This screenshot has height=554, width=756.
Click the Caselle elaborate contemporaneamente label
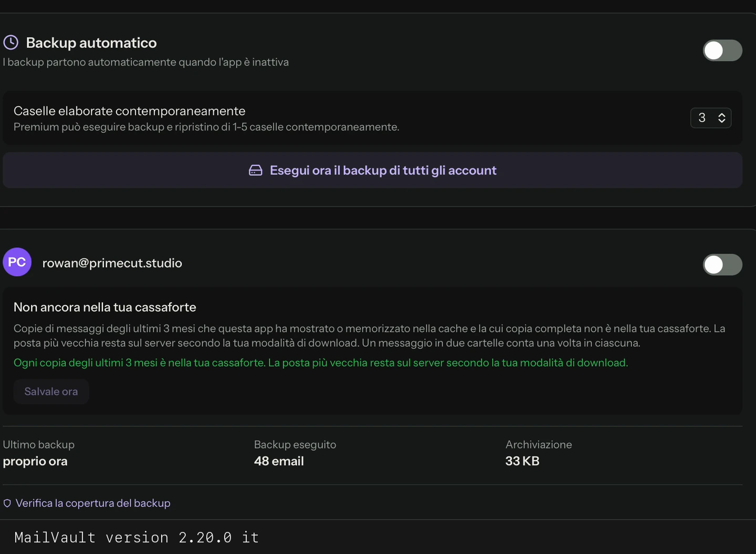(130, 111)
